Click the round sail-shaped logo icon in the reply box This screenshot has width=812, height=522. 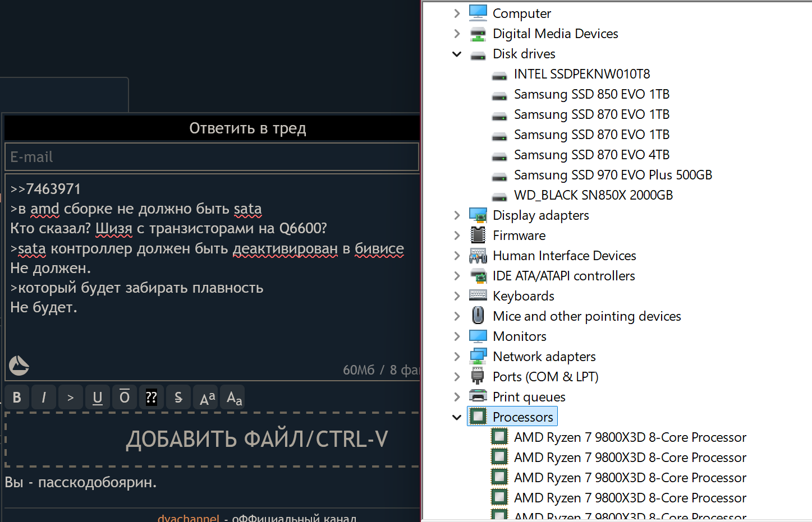[x=19, y=366]
